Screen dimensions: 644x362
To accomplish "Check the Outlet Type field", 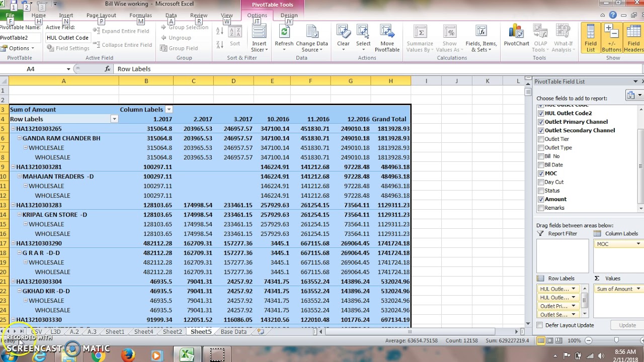I will (541, 147).
